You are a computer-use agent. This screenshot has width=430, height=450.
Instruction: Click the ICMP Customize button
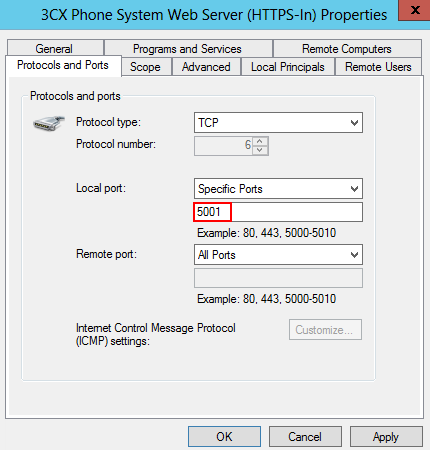point(325,330)
